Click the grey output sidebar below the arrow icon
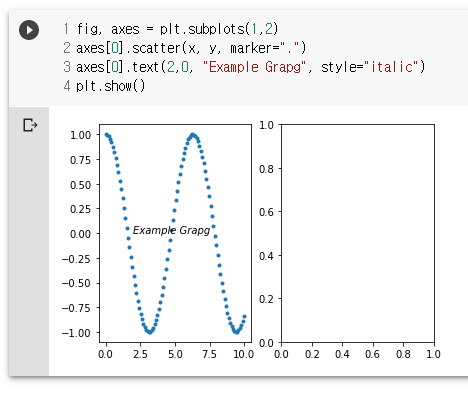This screenshot has height=396, width=468. click(29, 253)
